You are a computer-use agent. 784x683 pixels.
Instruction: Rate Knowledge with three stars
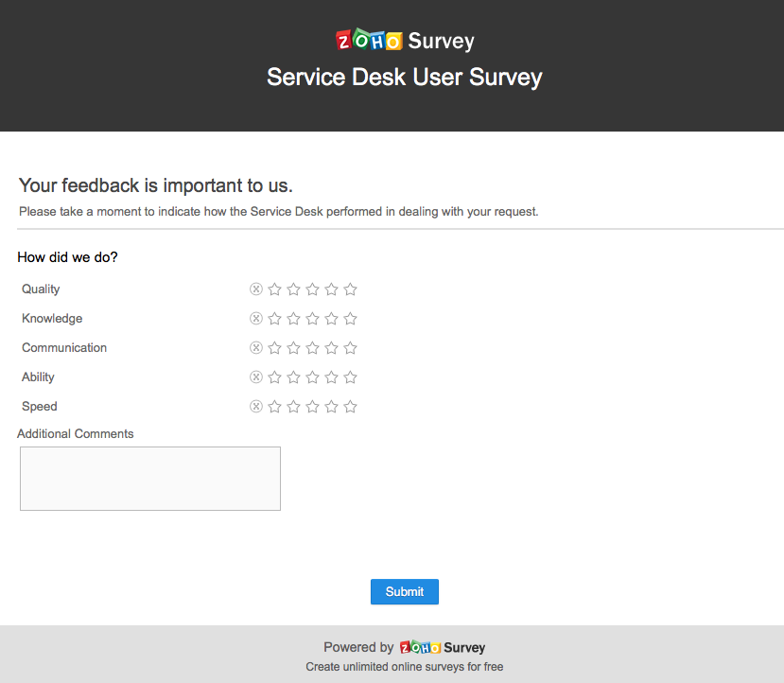pyautogui.click(x=312, y=319)
